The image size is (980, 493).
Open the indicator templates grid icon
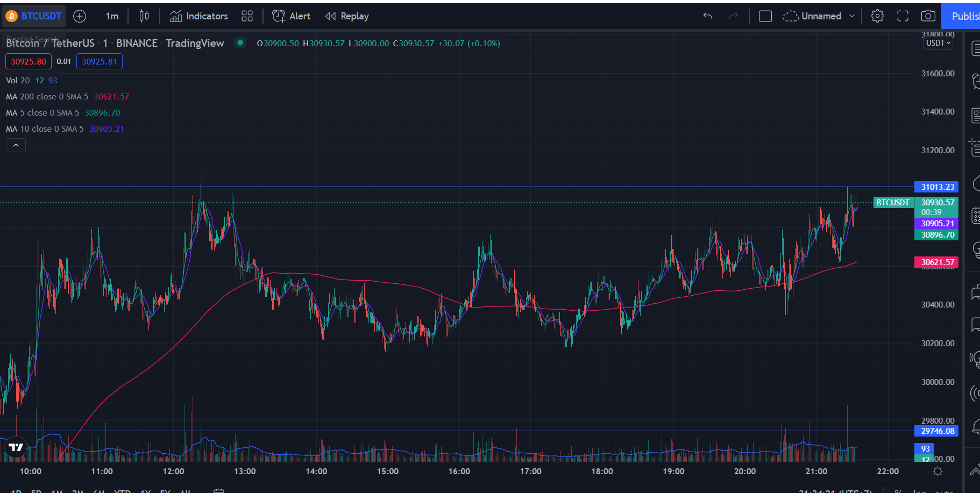pos(247,16)
